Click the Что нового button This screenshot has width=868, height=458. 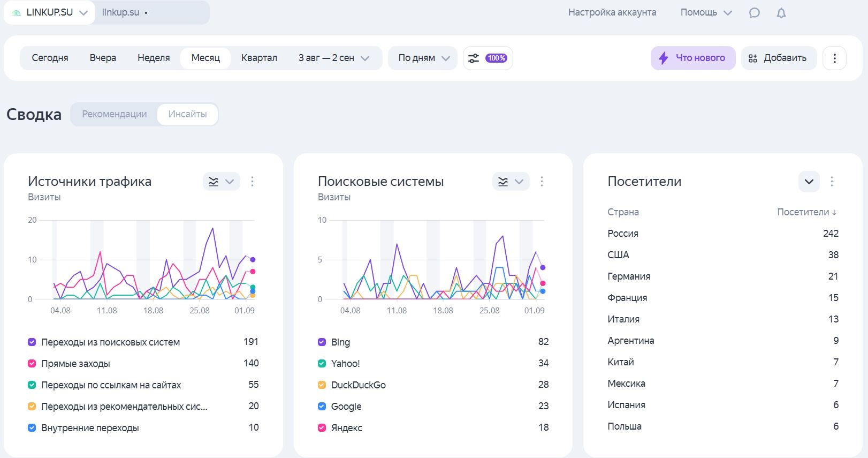[693, 58]
